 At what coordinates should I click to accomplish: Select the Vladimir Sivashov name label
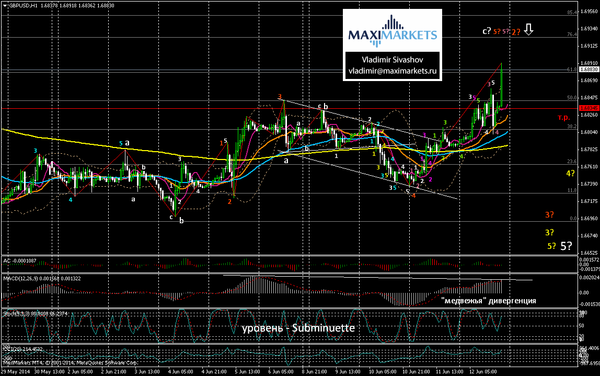tap(392, 60)
